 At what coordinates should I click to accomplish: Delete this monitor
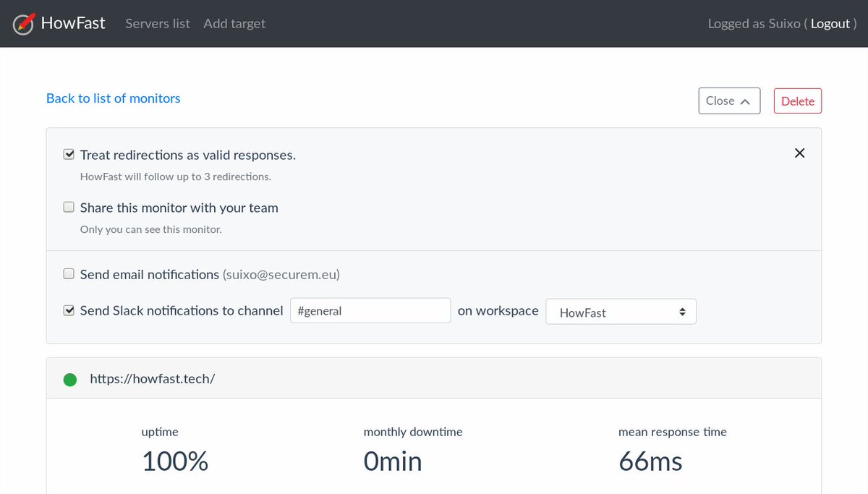(797, 101)
